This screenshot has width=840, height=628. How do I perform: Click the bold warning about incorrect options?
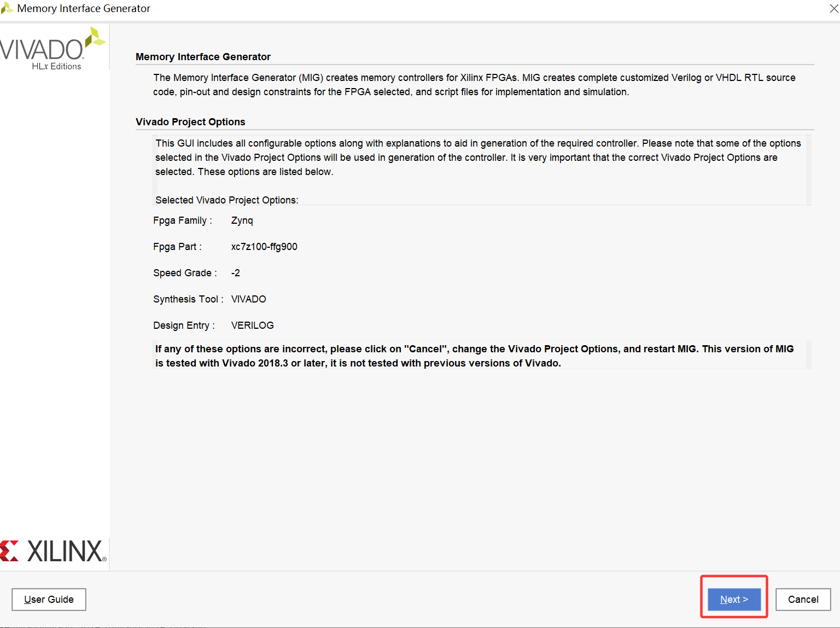pos(475,356)
